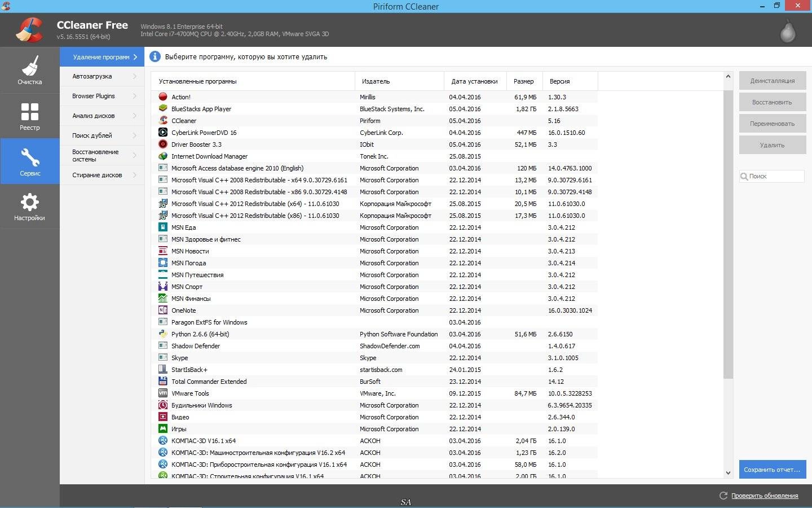Select the Skype row
Viewport: 812px width, 508px height.
tap(375, 357)
